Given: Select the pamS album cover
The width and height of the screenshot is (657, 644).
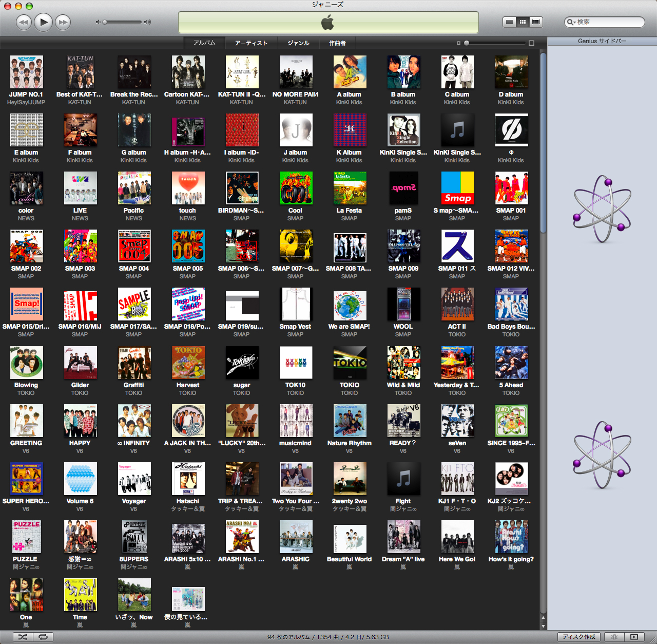Looking at the screenshot, I should tap(403, 188).
